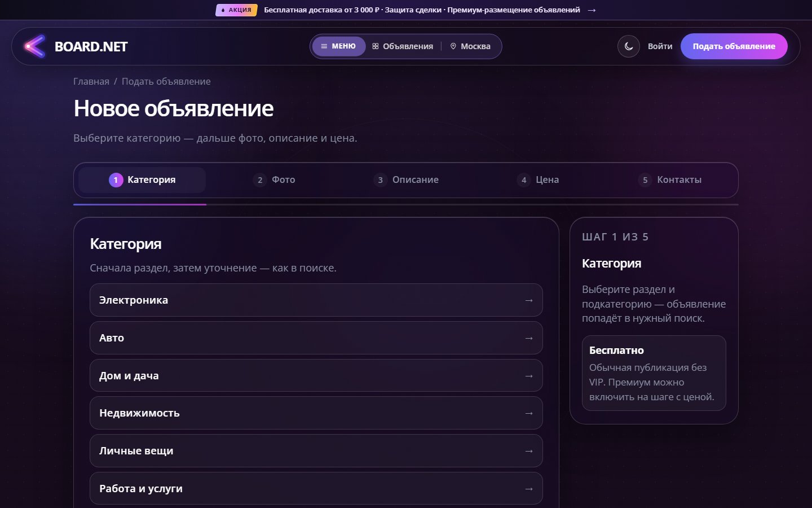Select the Работа и услуги category
812x508 pixels.
(316, 488)
